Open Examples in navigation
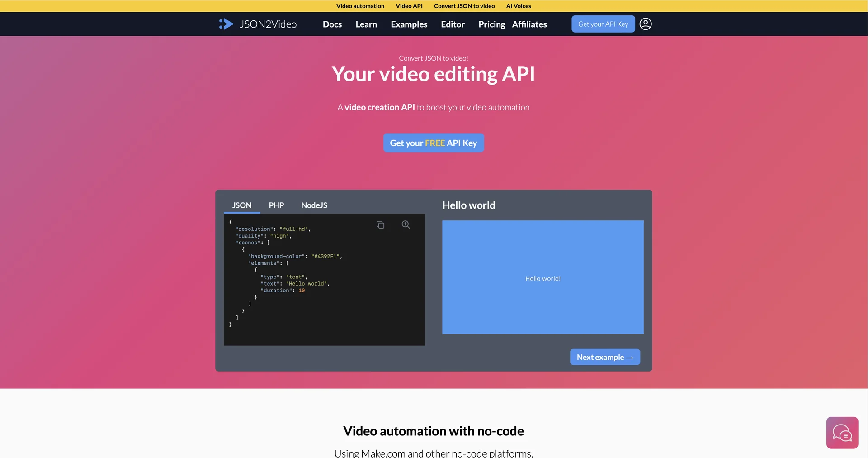The height and width of the screenshot is (458, 868). click(409, 24)
